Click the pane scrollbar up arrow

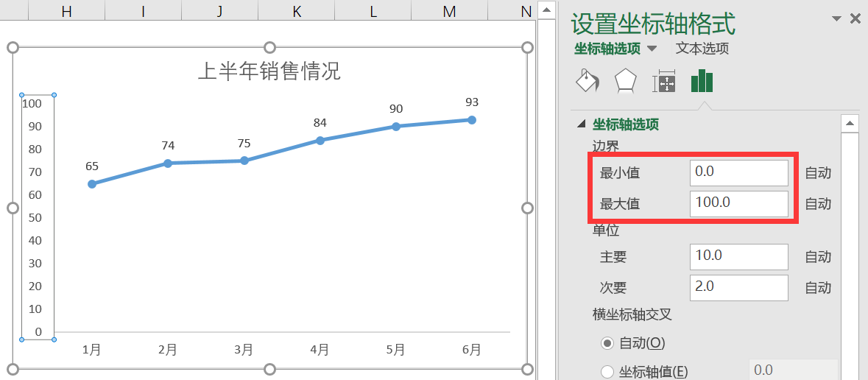(850, 124)
